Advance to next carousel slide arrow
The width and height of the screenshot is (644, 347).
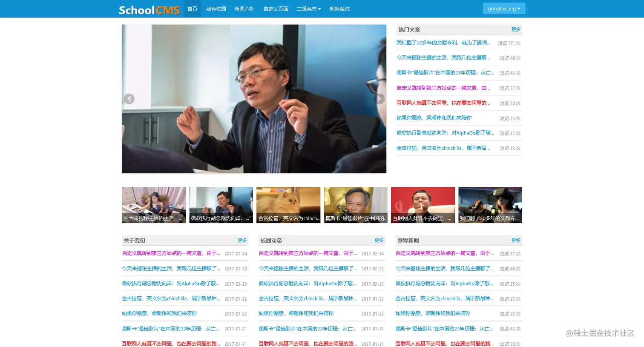pos(379,99)
